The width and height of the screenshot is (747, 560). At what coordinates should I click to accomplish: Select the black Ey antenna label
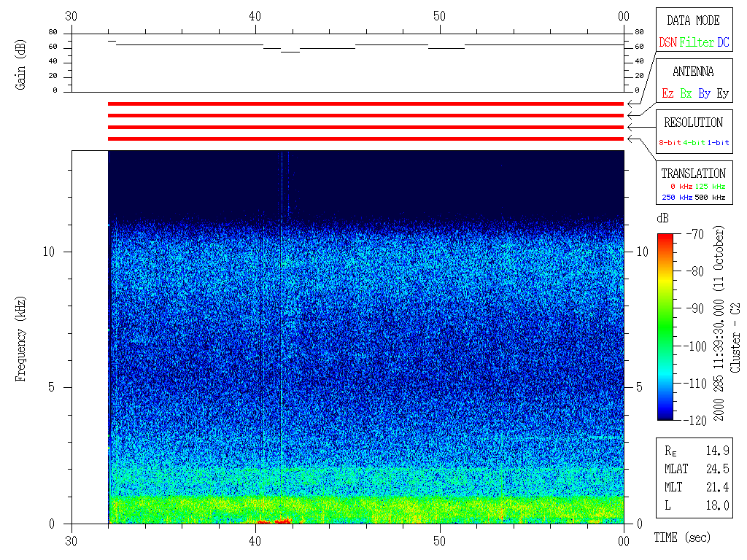coord(722,94)
